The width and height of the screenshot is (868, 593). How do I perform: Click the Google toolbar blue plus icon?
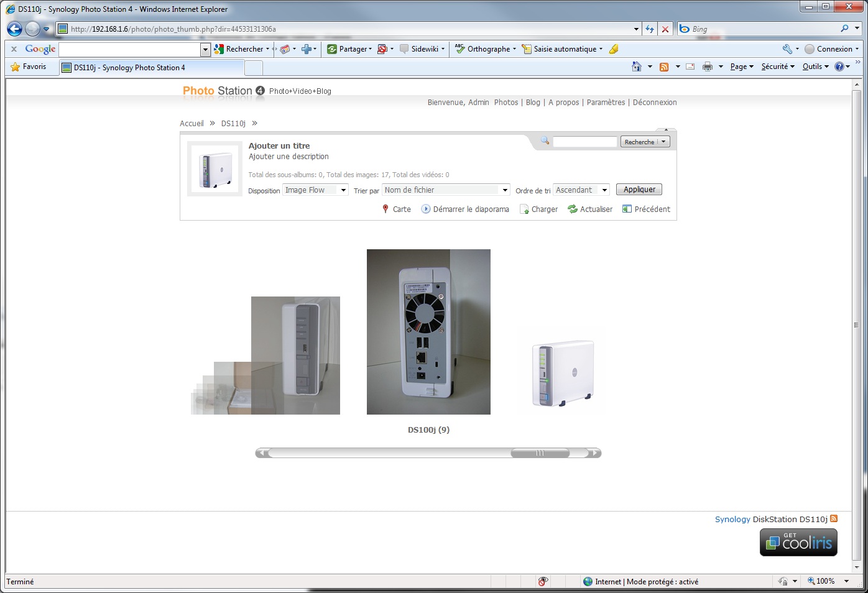306,48
